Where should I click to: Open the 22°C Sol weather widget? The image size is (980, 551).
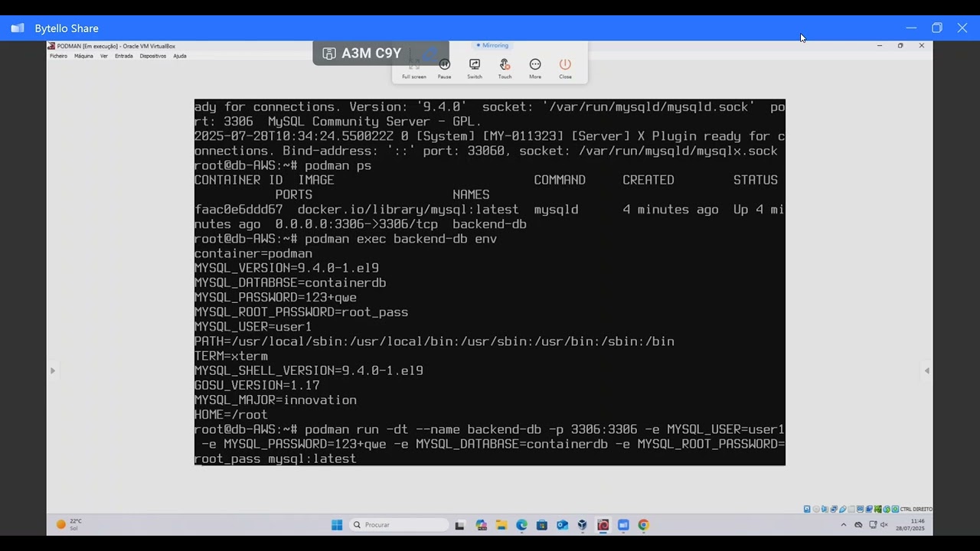(x=69, y=525)
